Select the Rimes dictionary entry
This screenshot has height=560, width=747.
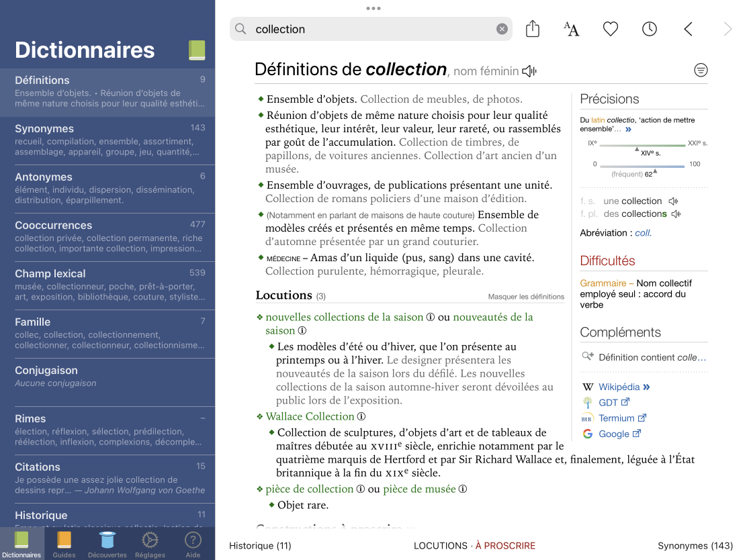(107, 431)
